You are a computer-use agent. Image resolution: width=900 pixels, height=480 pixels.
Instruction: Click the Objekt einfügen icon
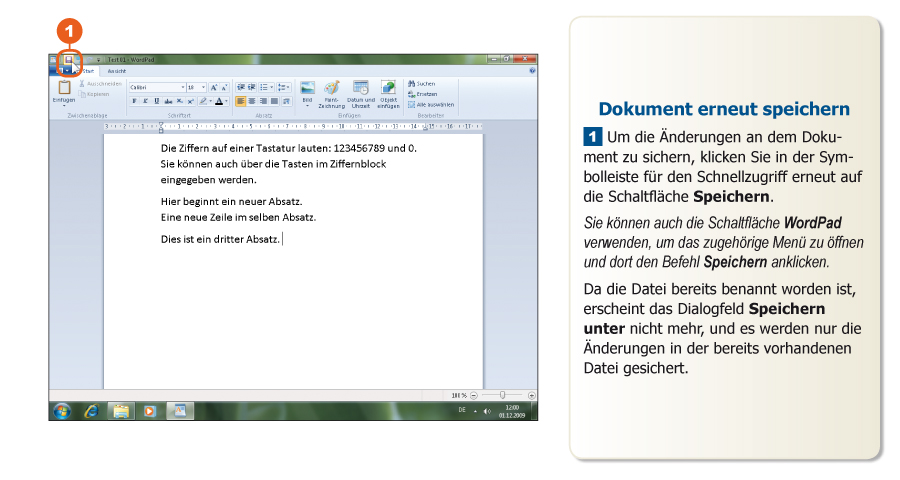388,90
